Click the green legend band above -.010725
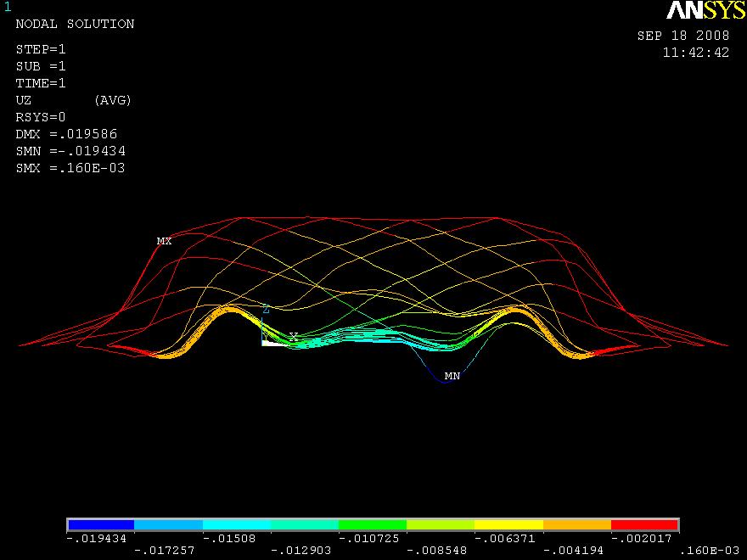 [x=373, y=524]
